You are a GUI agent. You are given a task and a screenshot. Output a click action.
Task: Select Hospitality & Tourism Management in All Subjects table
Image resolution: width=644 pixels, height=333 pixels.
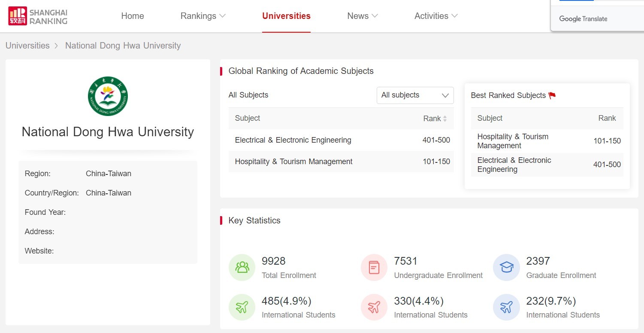(x=293, y=162)
